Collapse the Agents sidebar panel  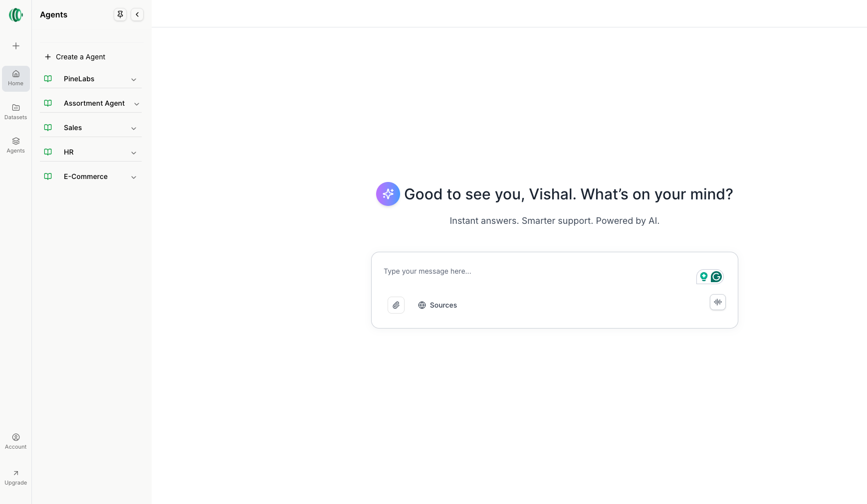click(x=137, y=14)
